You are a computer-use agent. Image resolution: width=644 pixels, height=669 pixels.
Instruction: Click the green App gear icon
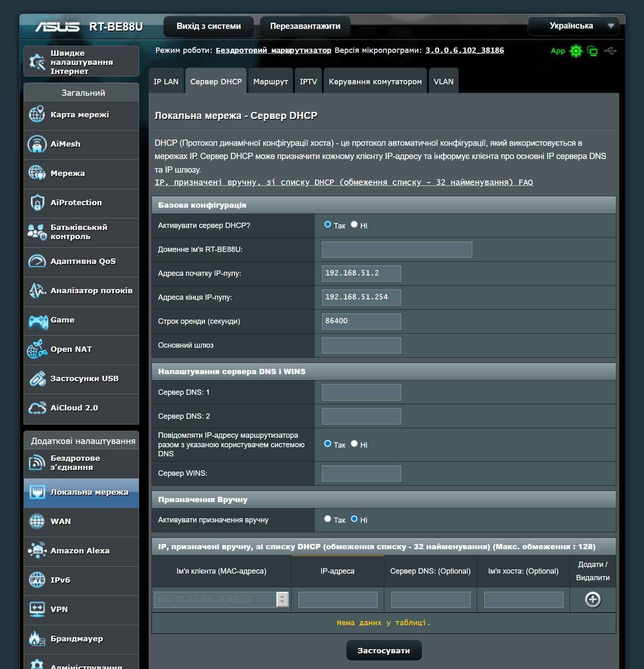tap(575, 51)
